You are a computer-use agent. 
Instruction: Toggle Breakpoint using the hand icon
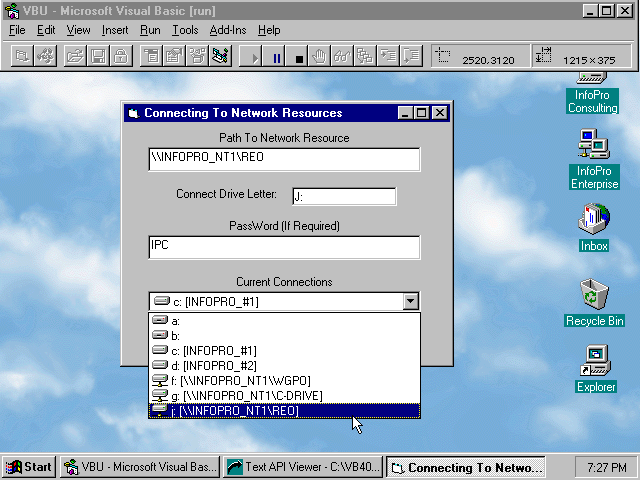pyautogui.click(x=320, y=57)
